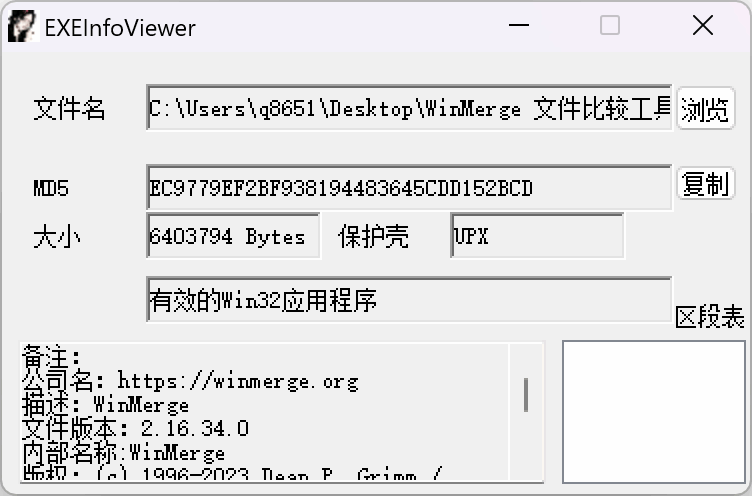Click the EXEInfoViewer app icon in title bar
752x496 pixels.
[x=22, y=26]
